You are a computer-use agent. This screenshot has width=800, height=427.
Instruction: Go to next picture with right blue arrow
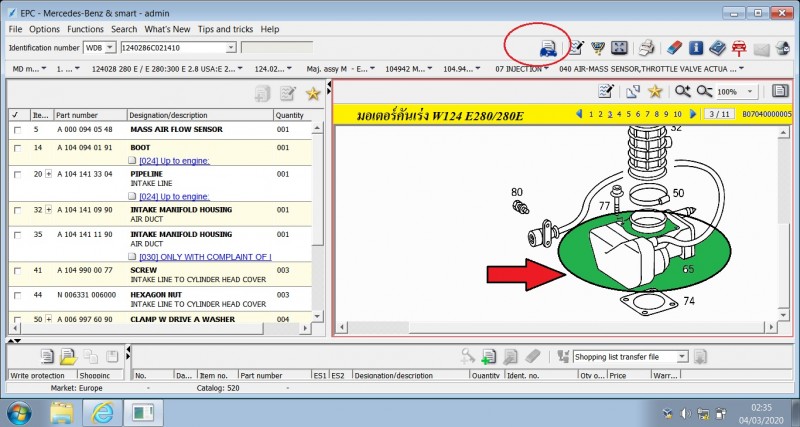pos(692,114)
